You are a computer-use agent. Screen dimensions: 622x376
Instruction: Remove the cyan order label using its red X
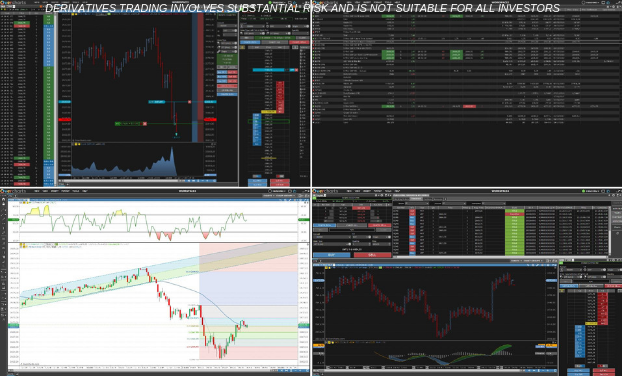coord(190,102)
